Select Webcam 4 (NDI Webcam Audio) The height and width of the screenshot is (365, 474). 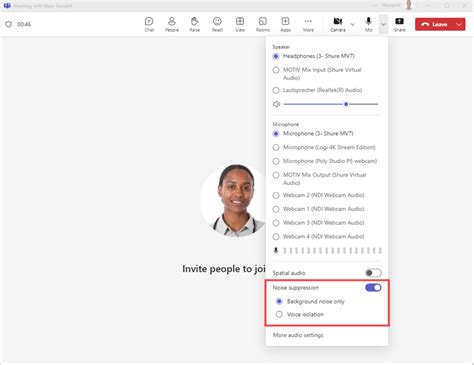coord(318,237)
